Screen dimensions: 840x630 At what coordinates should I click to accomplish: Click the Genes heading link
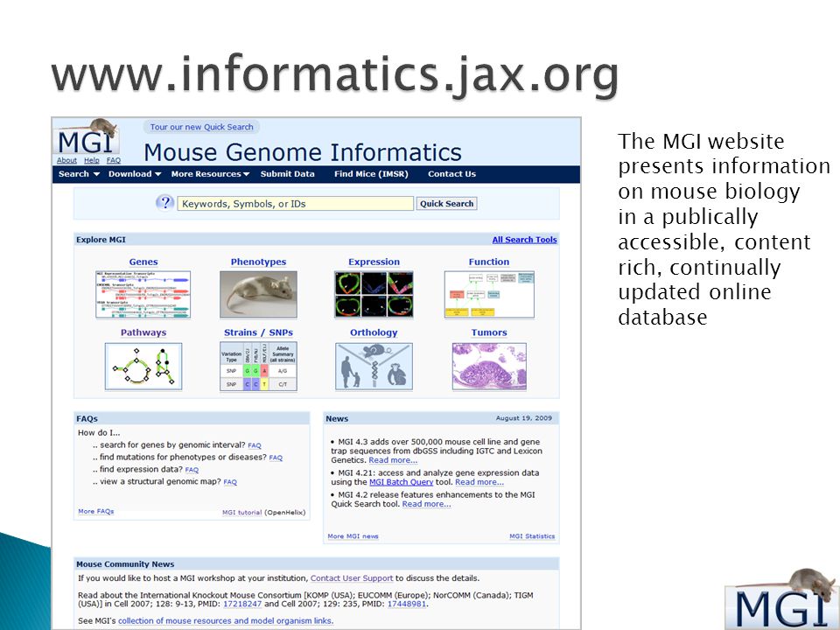click(143, 262)
